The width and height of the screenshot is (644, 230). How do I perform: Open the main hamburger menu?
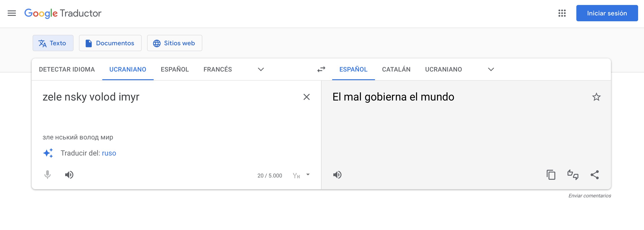tap(12, 13)
